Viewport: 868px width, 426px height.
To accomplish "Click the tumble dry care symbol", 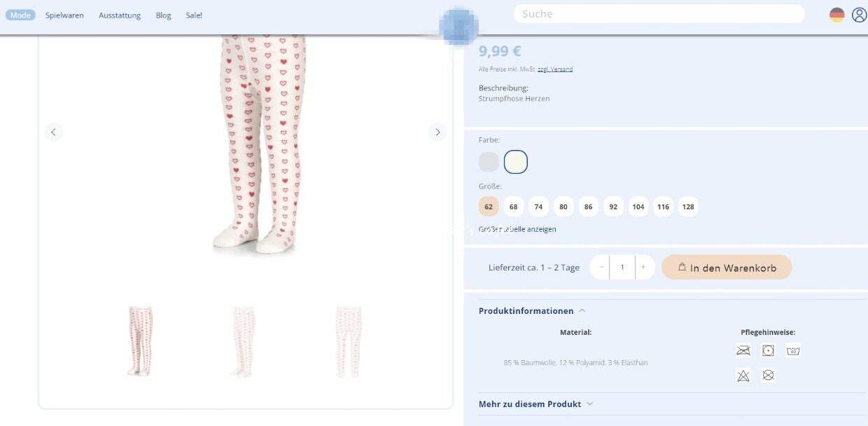I will [x=768, y=350].
